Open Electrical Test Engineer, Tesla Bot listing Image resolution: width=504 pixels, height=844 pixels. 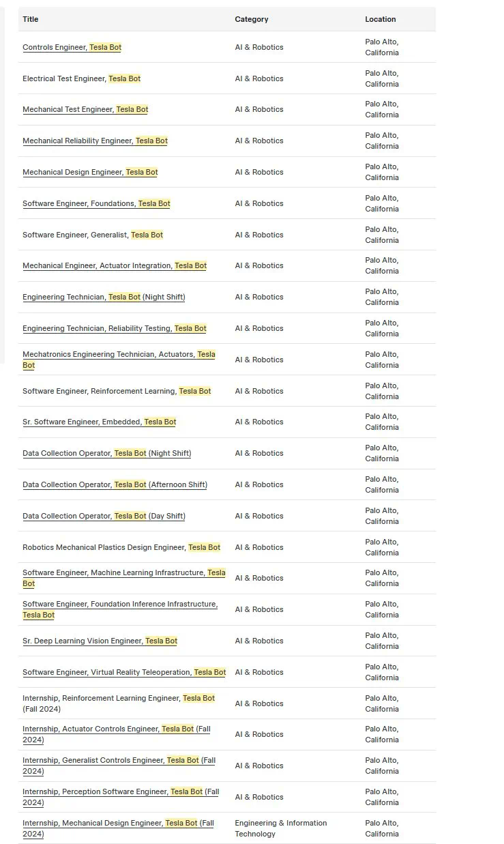click(x=81, y=78)
